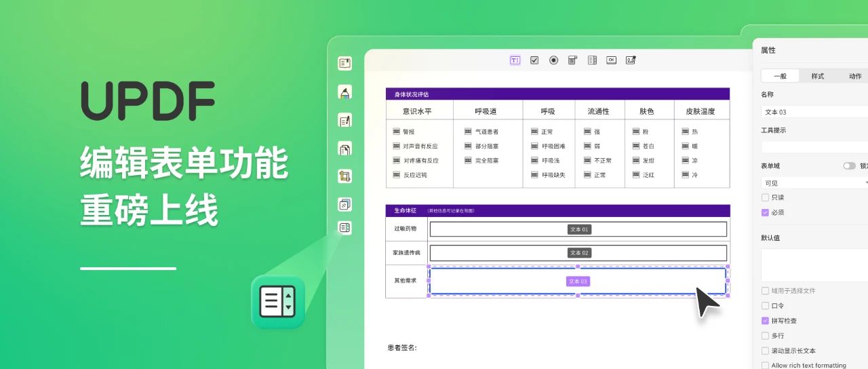
Task: Switch to the 样式 style tab
Action: tap(818, 76)
